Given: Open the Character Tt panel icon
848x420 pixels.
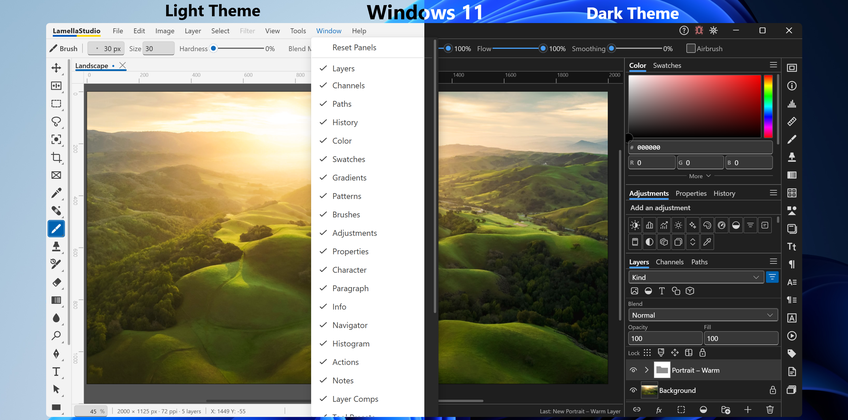Looking at the screenshot, I should tap(792, 246).
